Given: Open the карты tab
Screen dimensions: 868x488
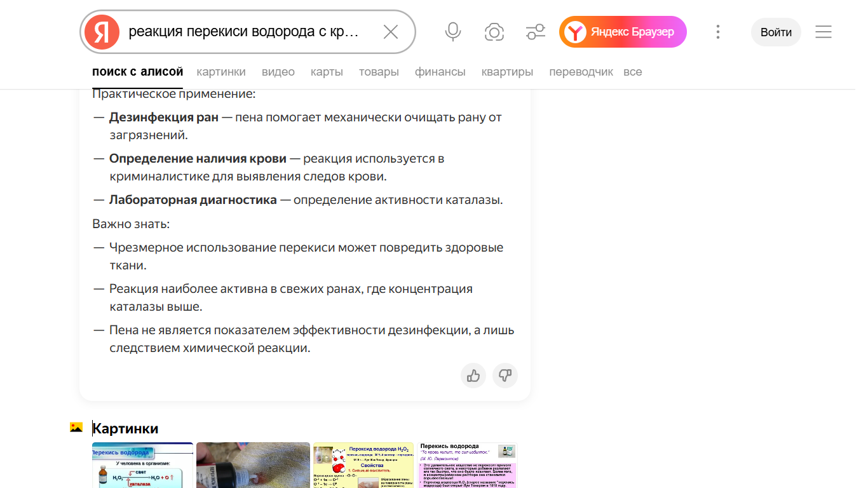Looking at the screenshot, I should 327,72.
